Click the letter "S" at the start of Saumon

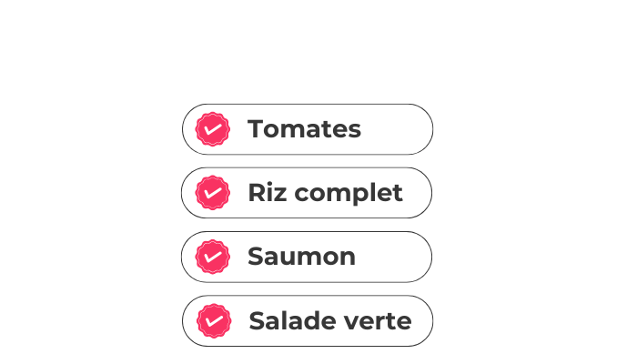coord(256,257)
